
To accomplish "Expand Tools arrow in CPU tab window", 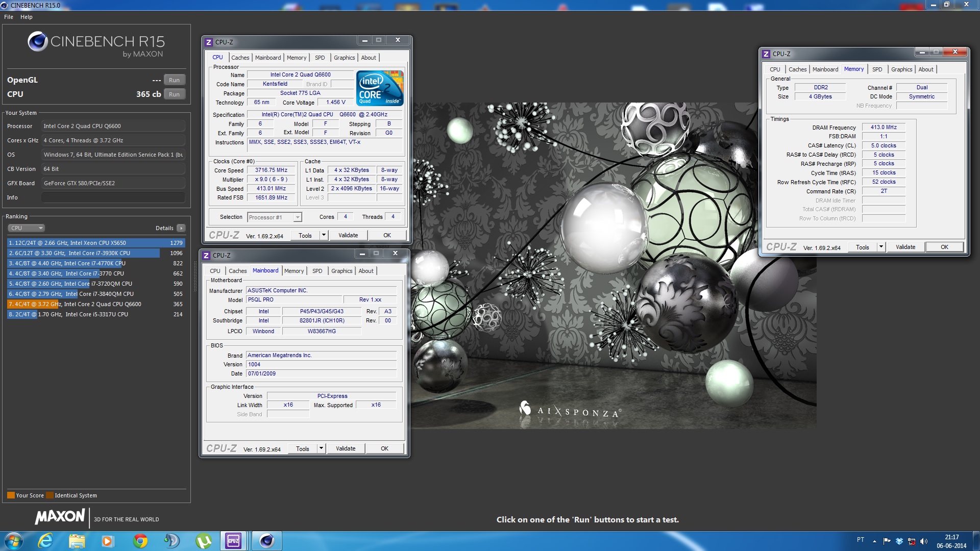I will point(323,235).
